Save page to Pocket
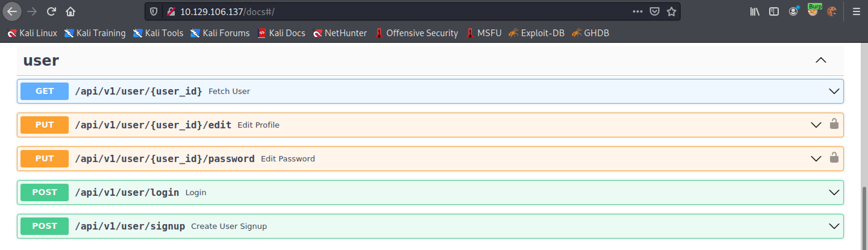Screen dimensions: 868x250 654,12
